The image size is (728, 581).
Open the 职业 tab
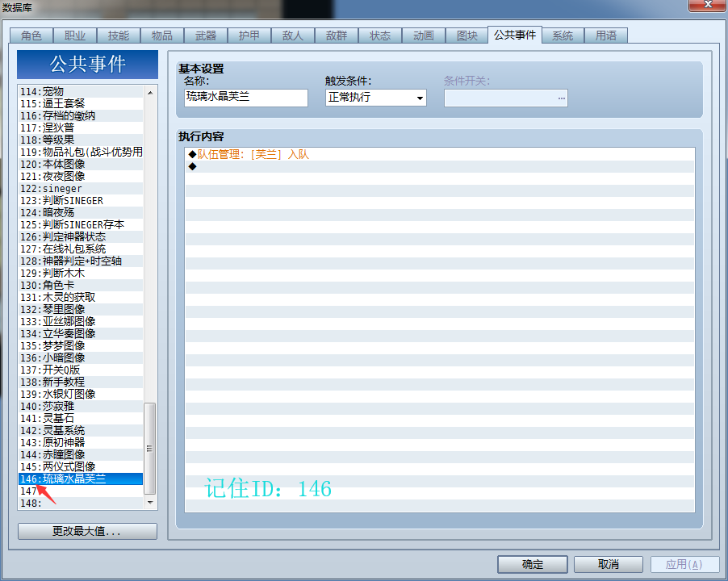75,36
